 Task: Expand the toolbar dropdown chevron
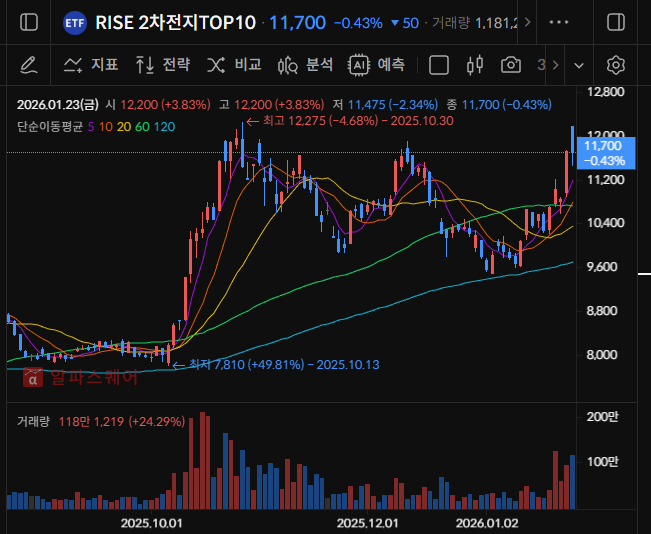[579, 66]
